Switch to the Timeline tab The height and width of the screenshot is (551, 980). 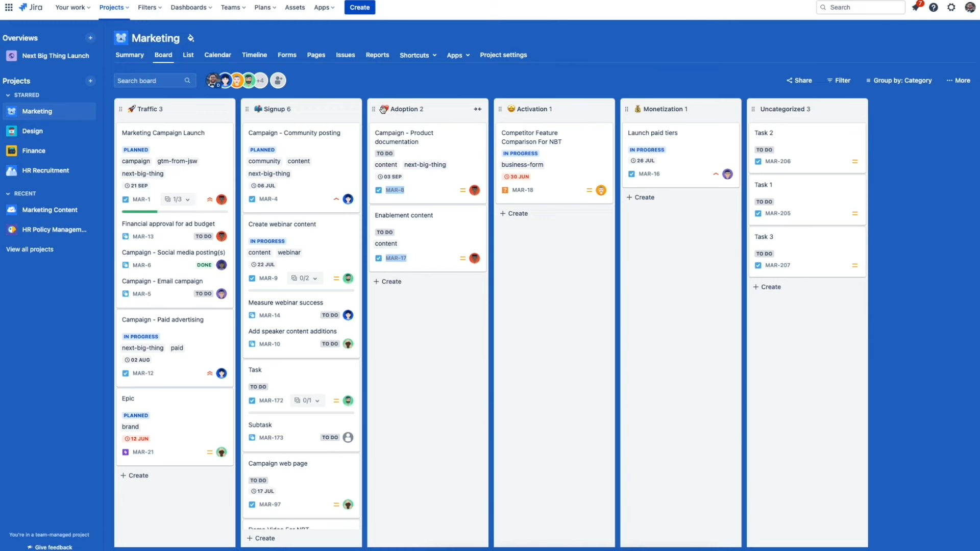point(254,55)
